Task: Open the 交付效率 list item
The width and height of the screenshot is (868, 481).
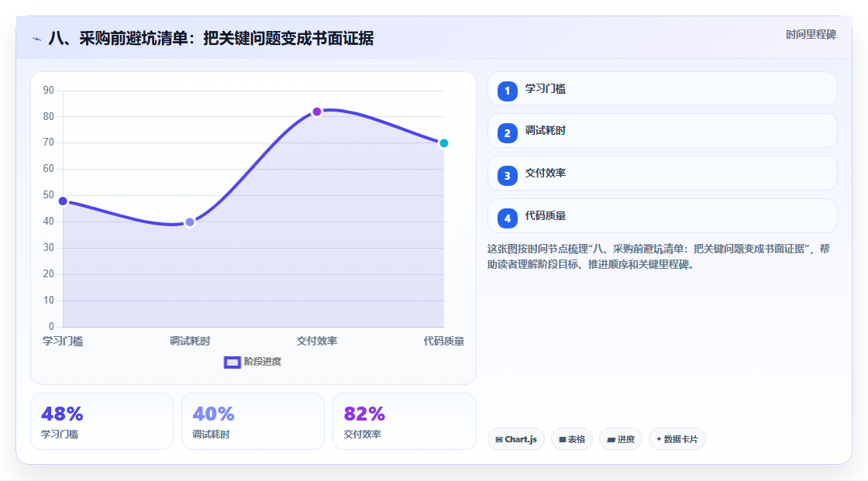Action: [x=662, y=174]
